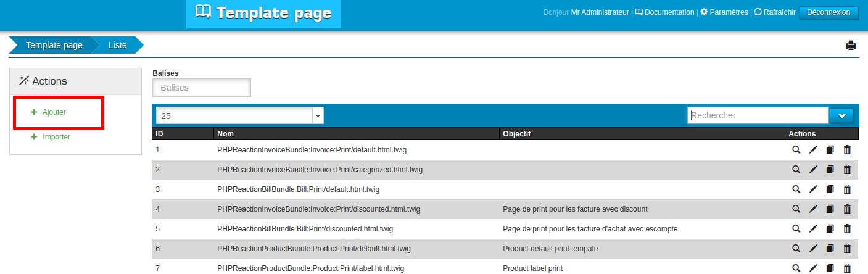Open the 25 rows-per-page dropdown
This screenshot has width=868, height=274.
[240, 115]
